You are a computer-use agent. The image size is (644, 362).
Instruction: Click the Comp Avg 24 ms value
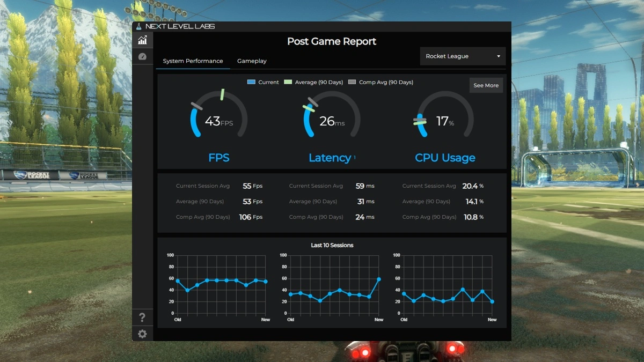(365, 217)
